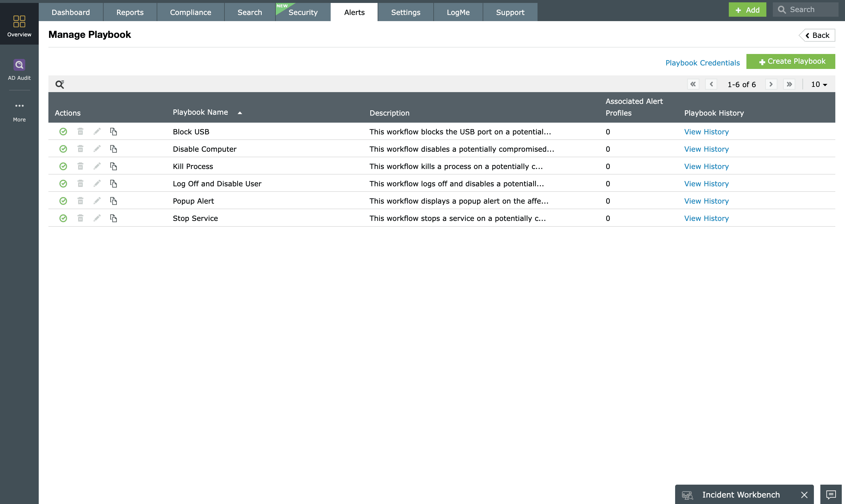Screen dimensions: 845x504
Task: Open the Playbook Credentials link
Action: 702,63
